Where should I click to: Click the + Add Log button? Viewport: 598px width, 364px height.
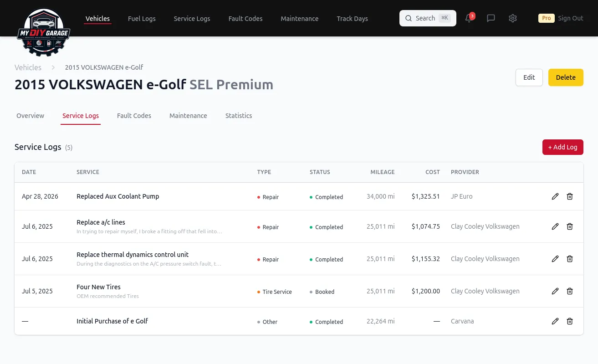563,147
